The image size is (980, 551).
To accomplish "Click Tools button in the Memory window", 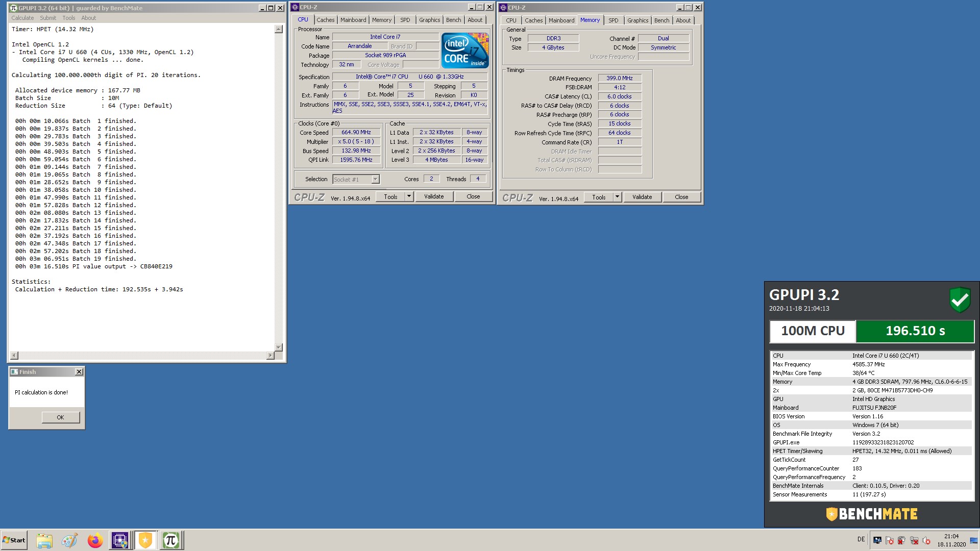I will click(599, 197).
